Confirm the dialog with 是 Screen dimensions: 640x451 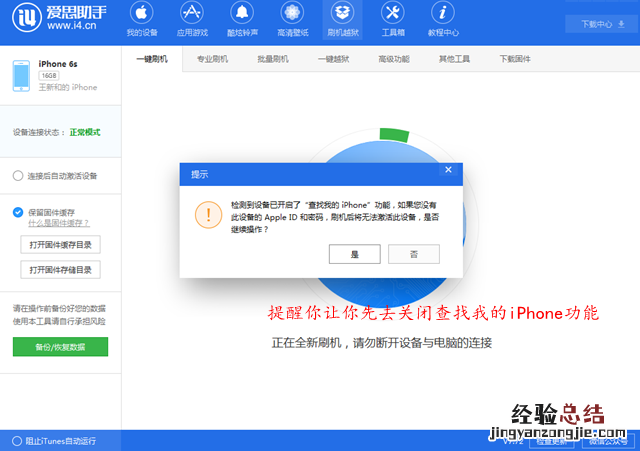tap(355, 254)
